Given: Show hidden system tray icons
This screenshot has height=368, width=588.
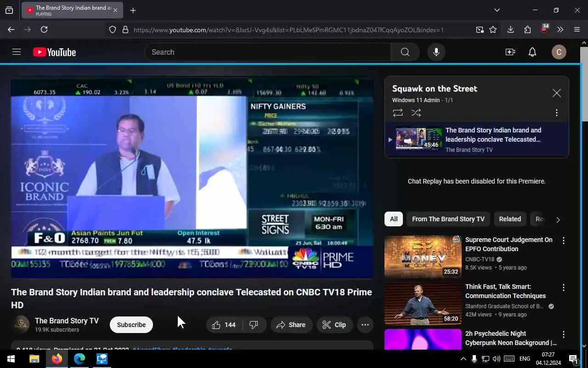Looking at the screenshot, I should click(463, 359).
